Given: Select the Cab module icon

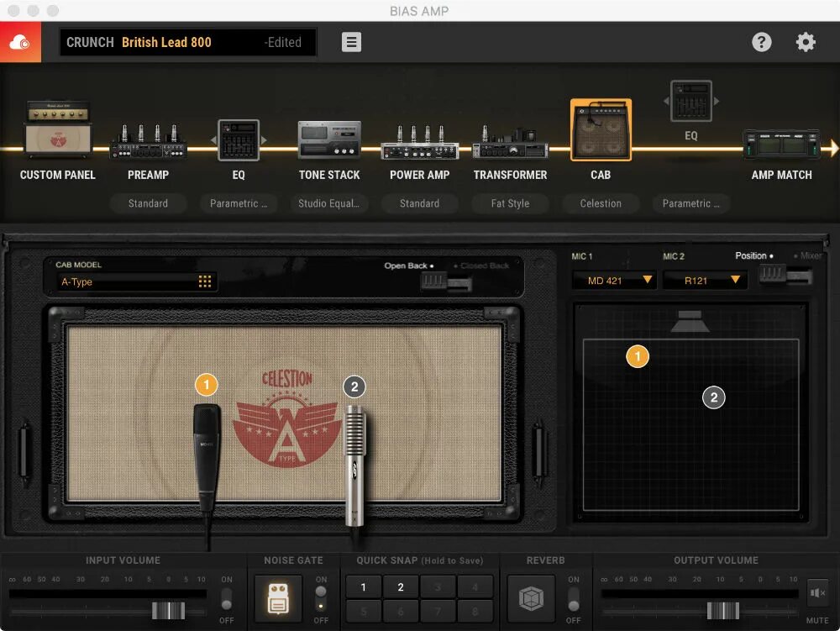Looking at the screenshot, I should [x=601, y=129].
